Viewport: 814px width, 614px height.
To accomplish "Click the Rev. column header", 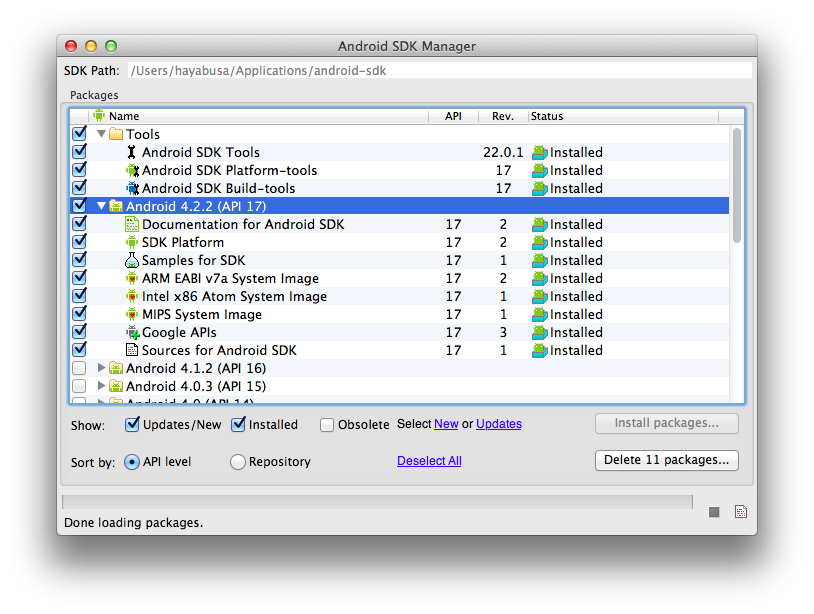I will tap(503, 116).
